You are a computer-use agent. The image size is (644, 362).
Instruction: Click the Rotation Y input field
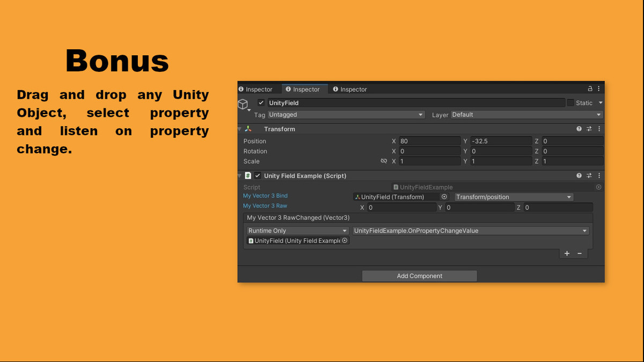tap(501, 151)
